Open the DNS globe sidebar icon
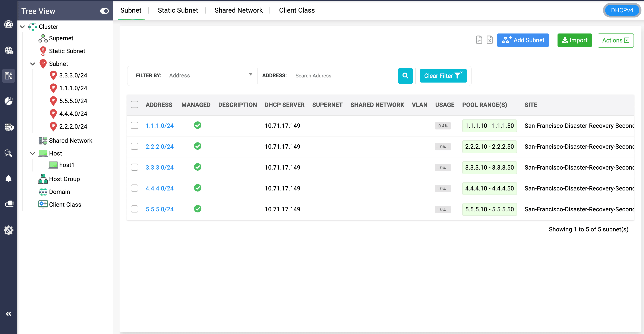Viewport: 644px width, 334px height. [x=9, y=50]
